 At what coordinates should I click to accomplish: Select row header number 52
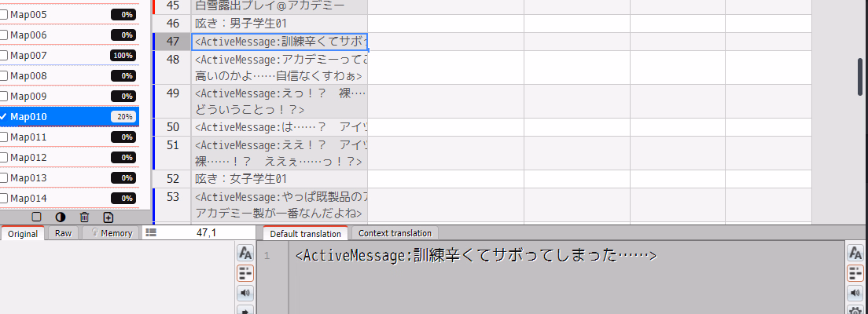(x=172, y=179)
